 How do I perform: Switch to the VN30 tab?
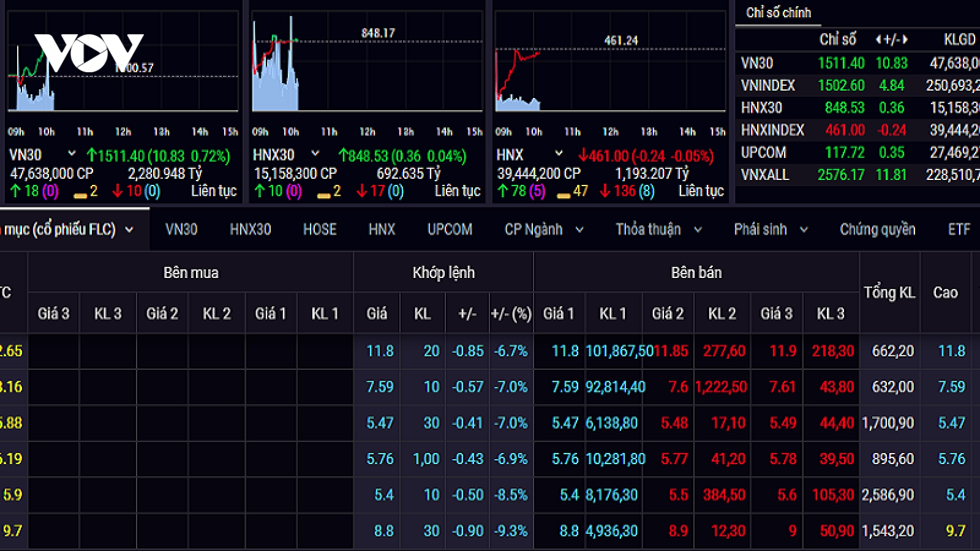pyautogui.click(x=181, y=229)
